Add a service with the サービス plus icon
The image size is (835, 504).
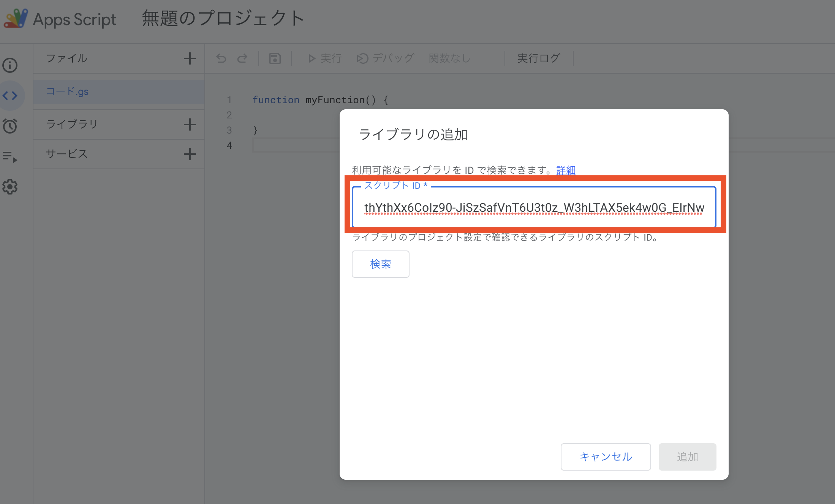pyautogui.click(x=190, y=154)
